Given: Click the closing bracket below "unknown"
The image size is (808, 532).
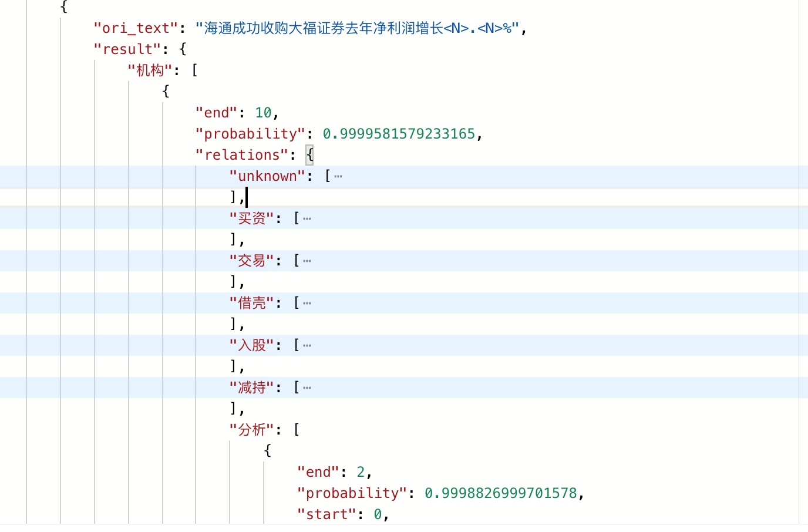Looking at the screenshot, I should tap(233, 197).
